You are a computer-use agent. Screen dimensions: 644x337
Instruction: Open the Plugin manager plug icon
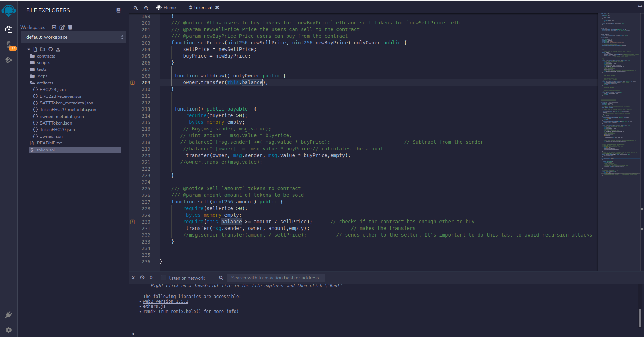(x=9, y=315)
